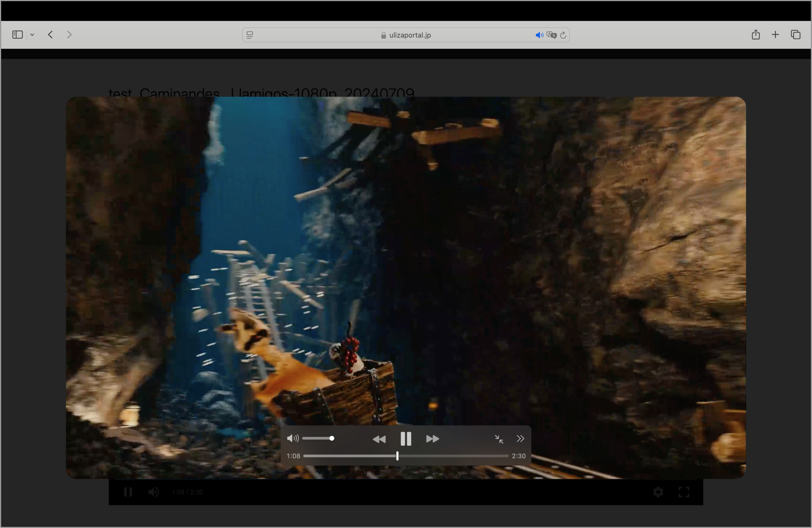The width and height of the screenshot is (812, 528).
Task: Toggle the Safari sidebar button
Action: tap(17, 34)
